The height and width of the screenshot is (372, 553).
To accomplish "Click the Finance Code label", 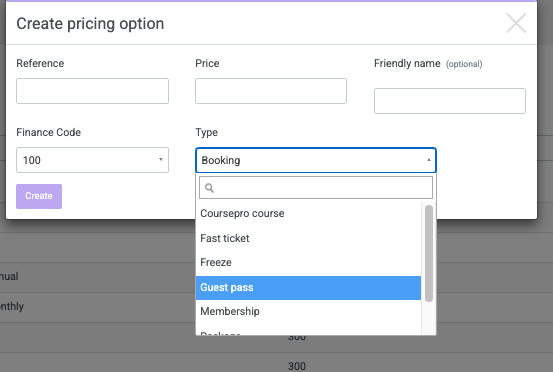I will click(x=49, y=132).
